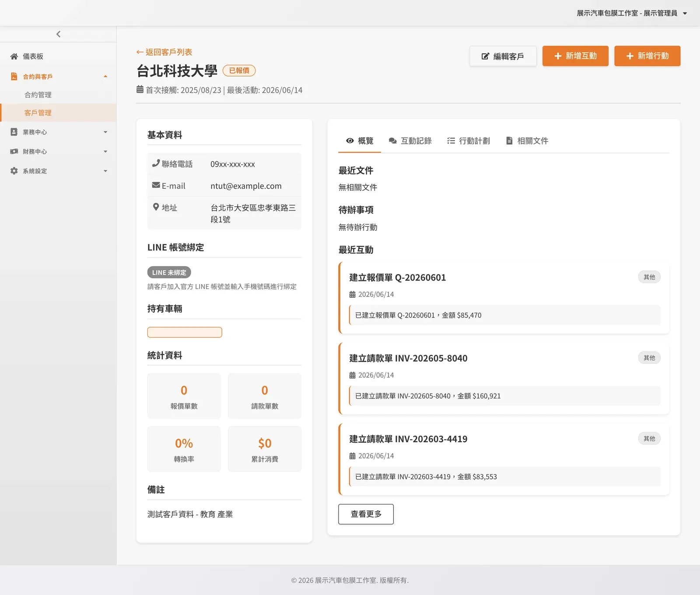Click the 轉換率 statistic tile
700x595 pixels.
coord(184,449)
